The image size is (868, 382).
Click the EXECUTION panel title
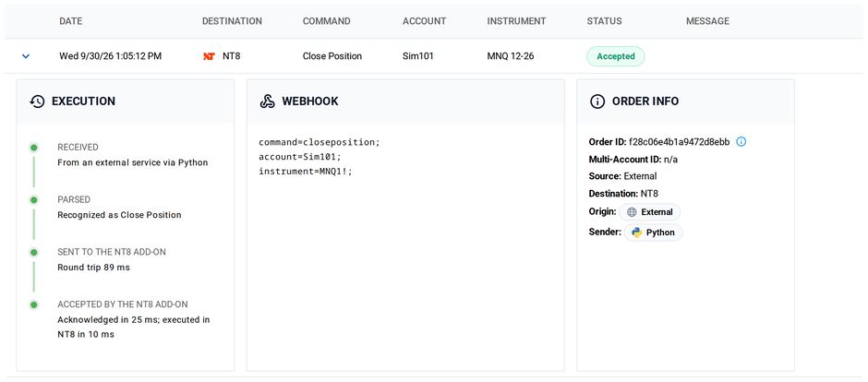pyautogui.click(x=84, y=101)
